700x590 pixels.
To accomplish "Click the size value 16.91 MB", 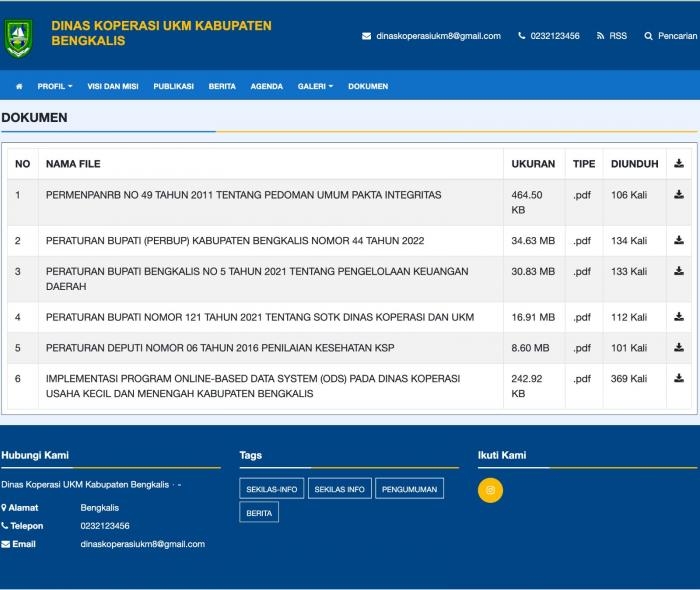I will coord(533,317).
